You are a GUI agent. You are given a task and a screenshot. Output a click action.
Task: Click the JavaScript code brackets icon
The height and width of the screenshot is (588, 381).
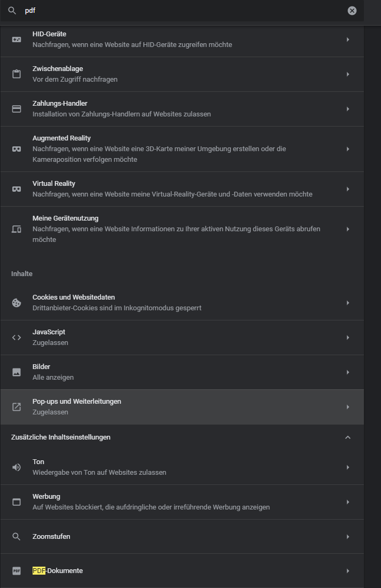(x=17, y=338)
